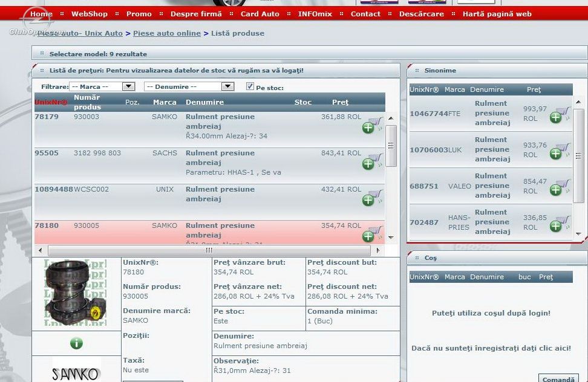588x382 pixels.
Task: Open the Marca filter dropdown
Action: [x=102, y=86]
